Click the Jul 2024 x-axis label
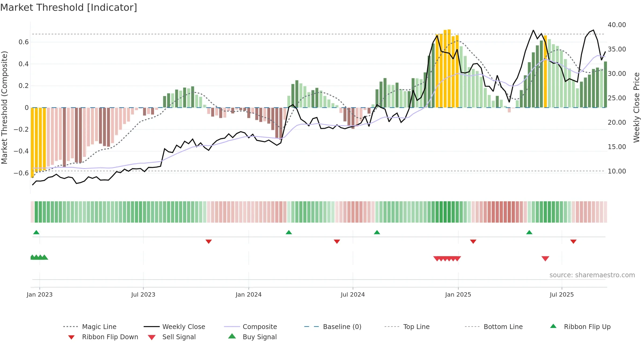Viewport: 644px width, 362px height. [353, 294]
